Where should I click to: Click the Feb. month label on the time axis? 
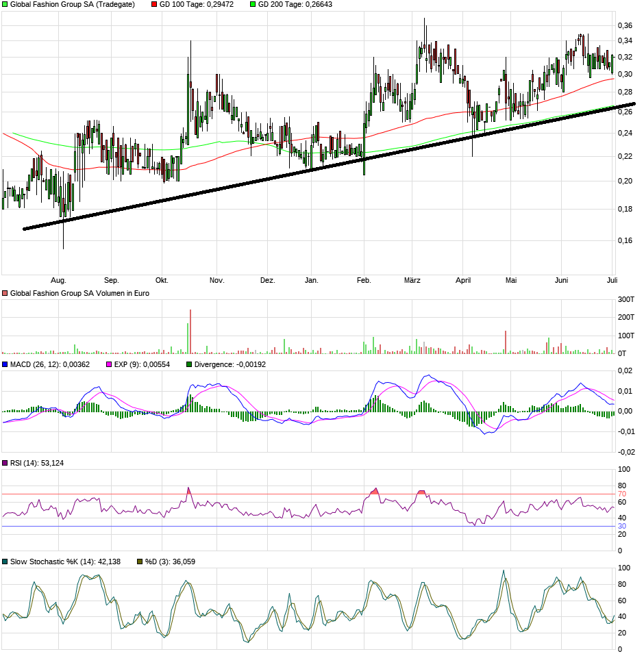point(364,280)
